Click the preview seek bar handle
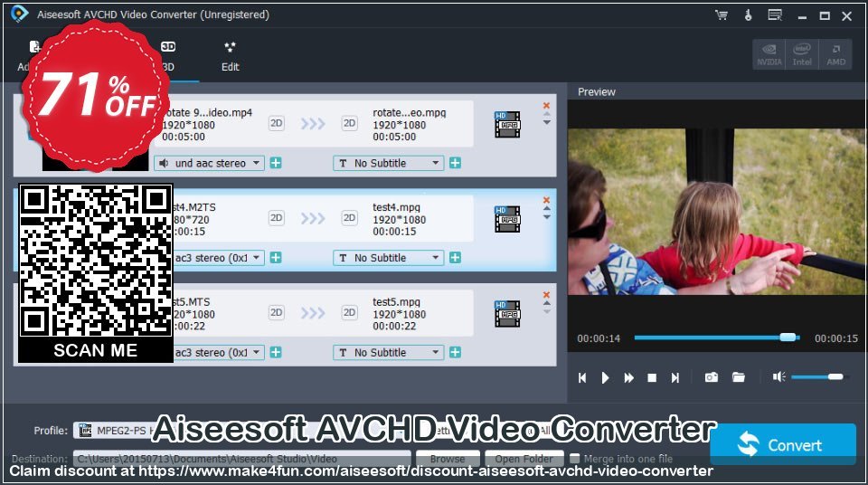 [788, 338]
